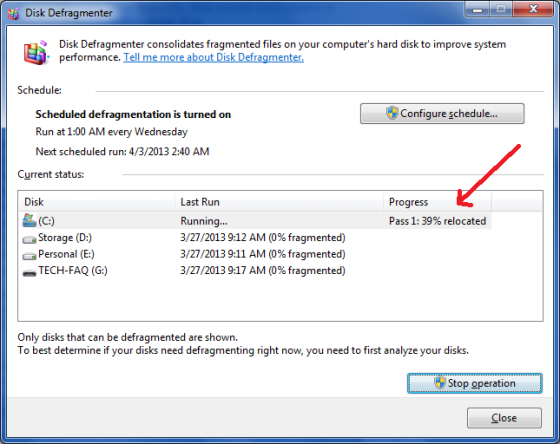Open Tell me more about Disk Defragmenter link
Viewport: 560px width, 444px height.
214,58
